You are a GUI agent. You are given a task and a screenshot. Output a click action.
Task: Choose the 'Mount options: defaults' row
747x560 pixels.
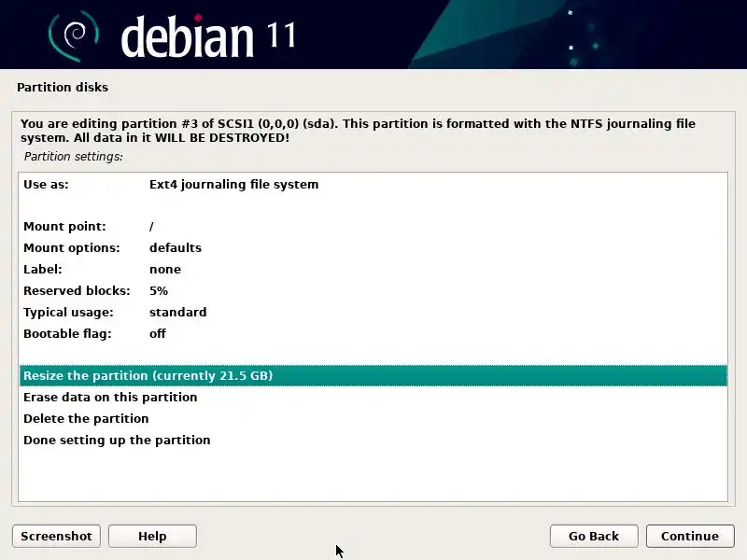[373, 247]
